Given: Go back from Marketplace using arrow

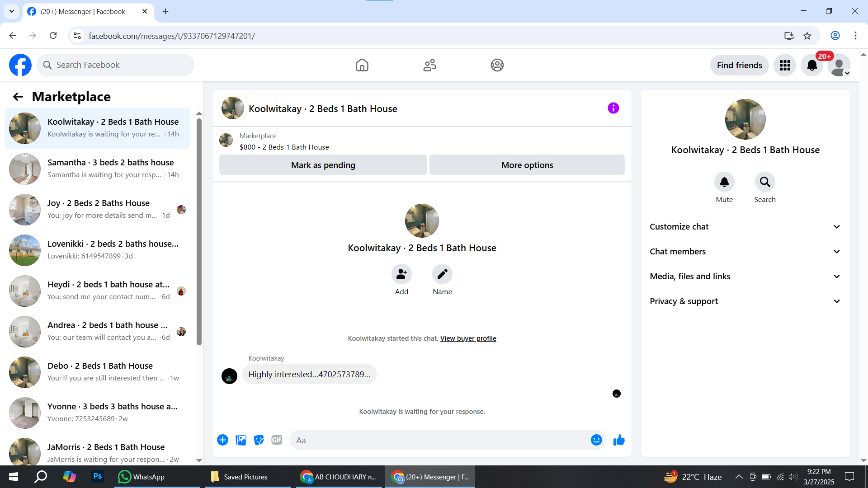Looking at the screenshot, I should 18,97.
